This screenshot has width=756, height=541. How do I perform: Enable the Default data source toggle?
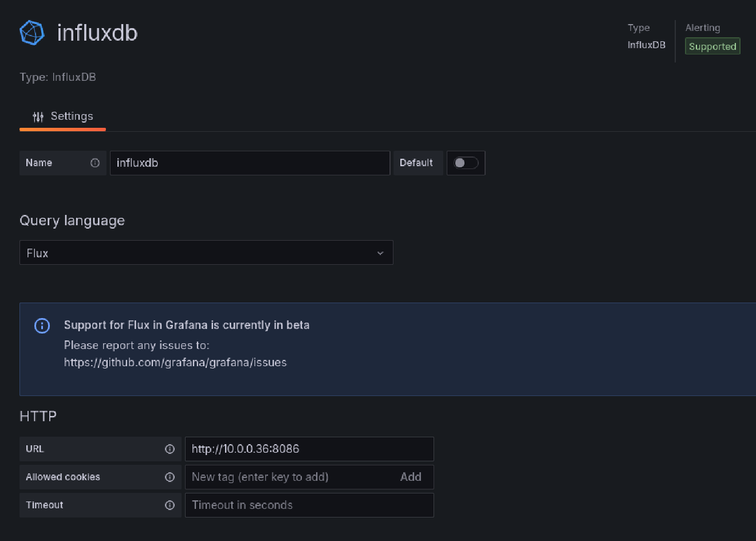point(466,163)
